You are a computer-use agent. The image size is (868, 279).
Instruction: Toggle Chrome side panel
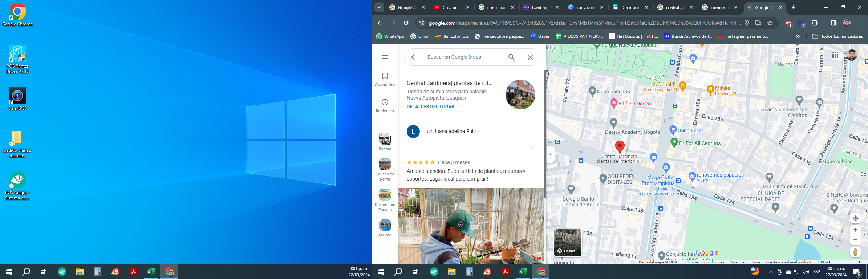[x=833, y=23]
